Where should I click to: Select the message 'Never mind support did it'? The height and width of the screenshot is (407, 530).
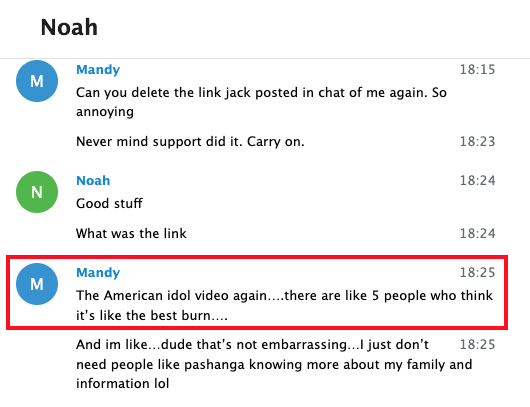(190, 141)
